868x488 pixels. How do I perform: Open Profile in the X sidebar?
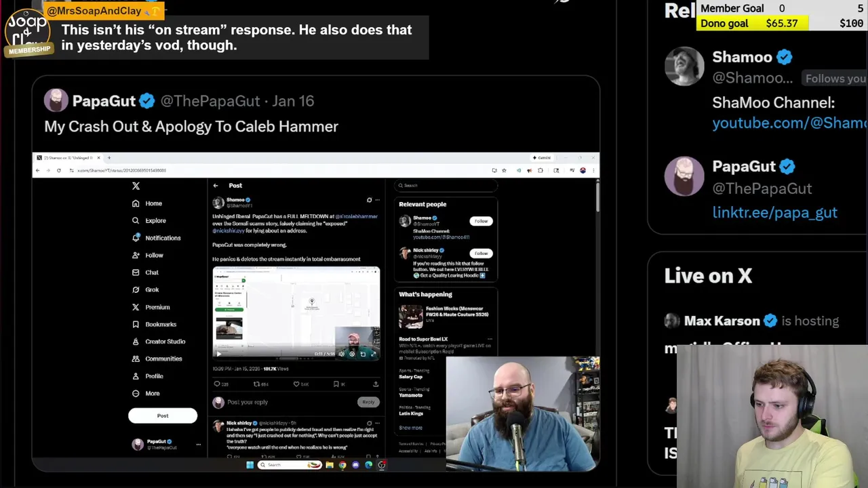point(147,376)
